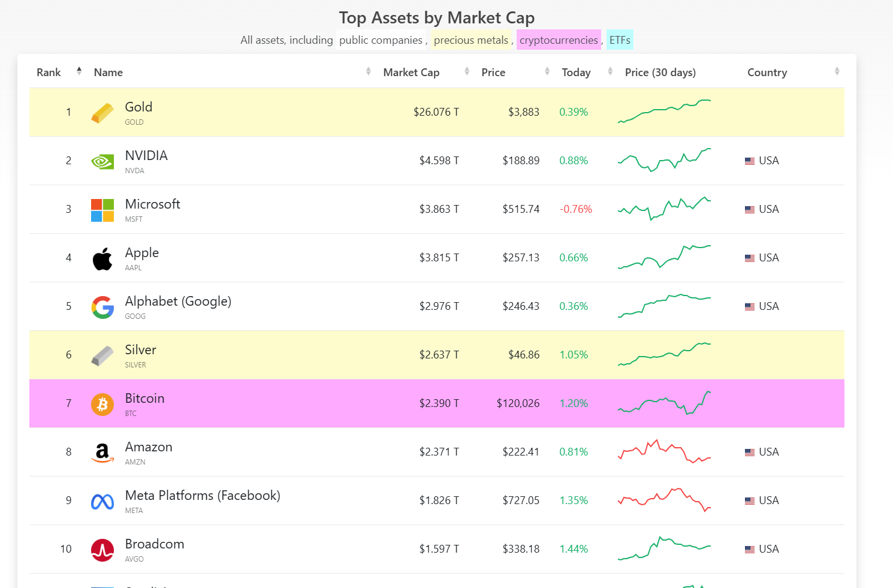This screenshot has width=893, height=588.
Task: Sort by Market Cap column arrows
Action: pyautogui.click(x=467, y=71)
